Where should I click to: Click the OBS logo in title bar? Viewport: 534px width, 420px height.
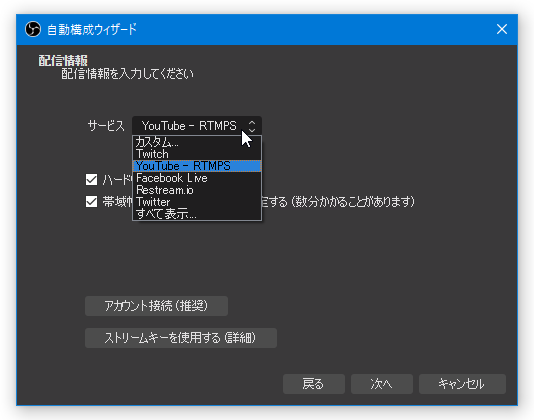pyautogui.click(x=33, y=29)
